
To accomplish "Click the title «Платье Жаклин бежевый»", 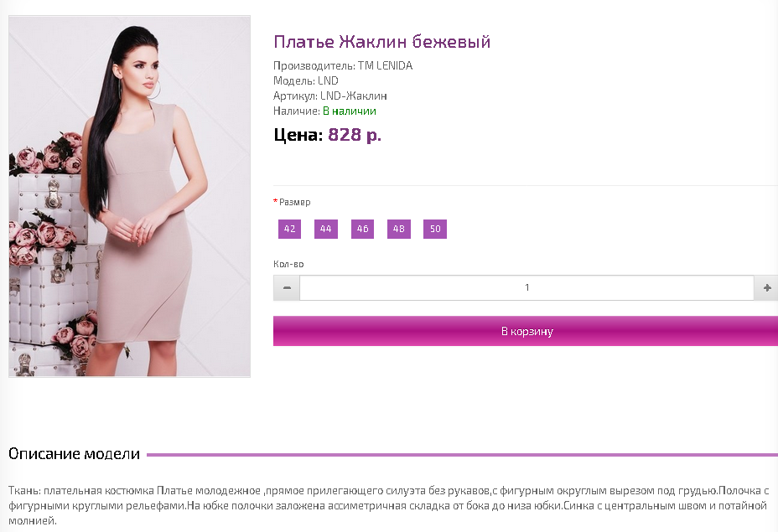I will (381, 42).
